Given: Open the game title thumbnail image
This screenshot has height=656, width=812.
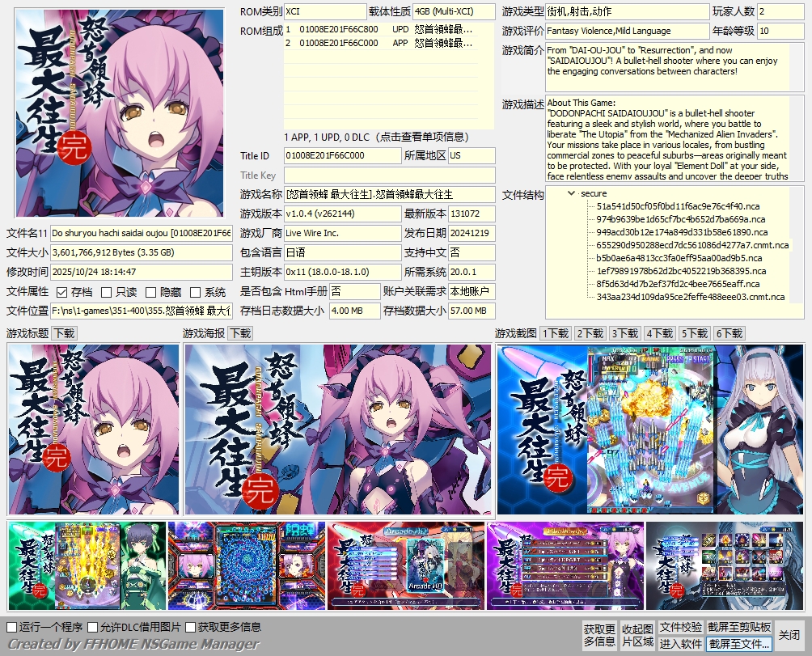Looking at the screenshot, I should pos(93,430).
